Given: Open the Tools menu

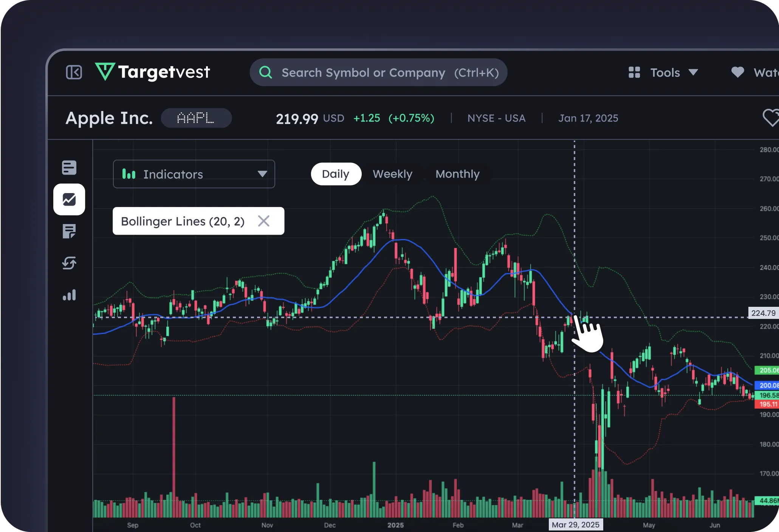Looking at the screenshot, I should coord(663,72).
